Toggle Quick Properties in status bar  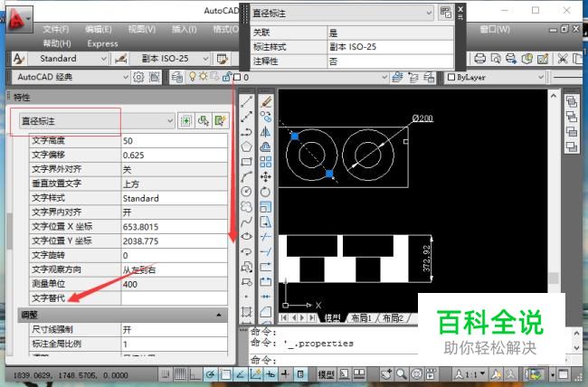[300, 373]
